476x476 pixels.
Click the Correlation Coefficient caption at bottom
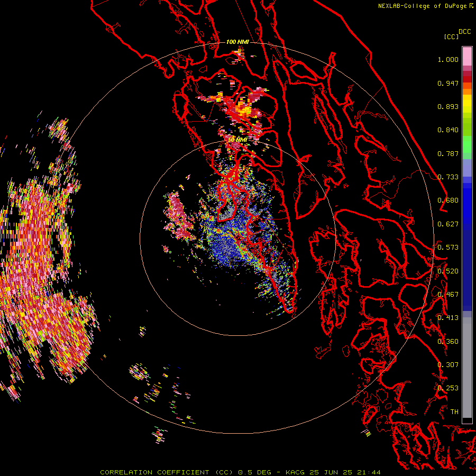click(x=240, y=472)
